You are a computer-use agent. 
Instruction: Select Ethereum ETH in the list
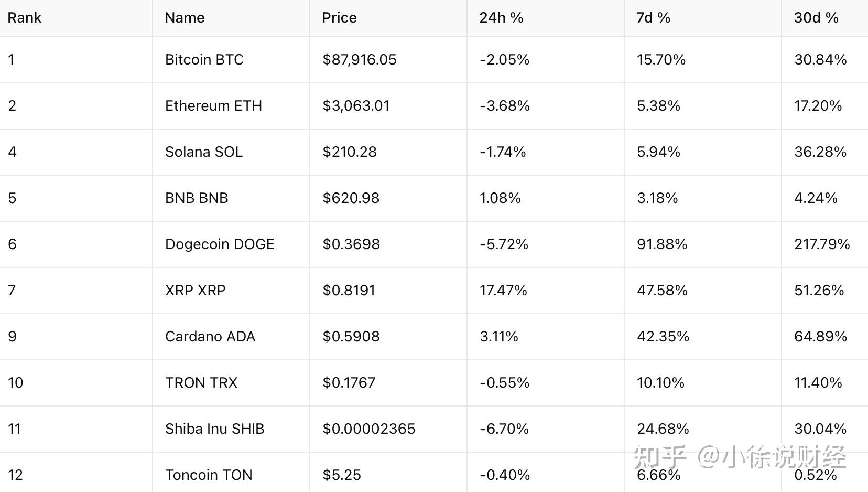213,106
